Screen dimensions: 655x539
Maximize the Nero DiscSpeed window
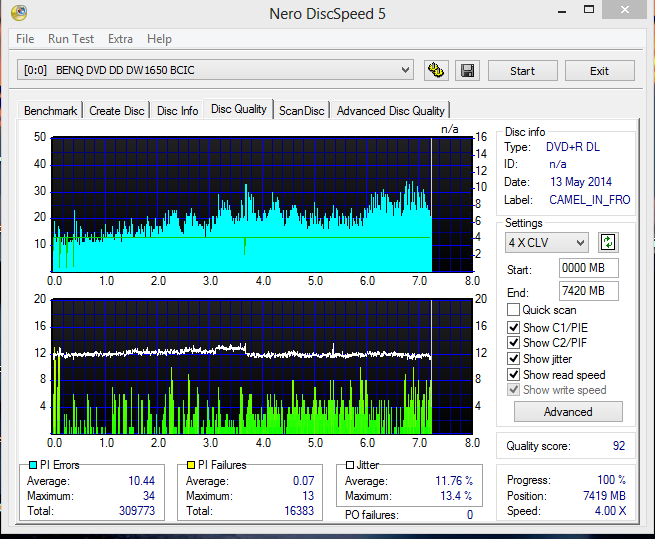click(x=589, y=10)
